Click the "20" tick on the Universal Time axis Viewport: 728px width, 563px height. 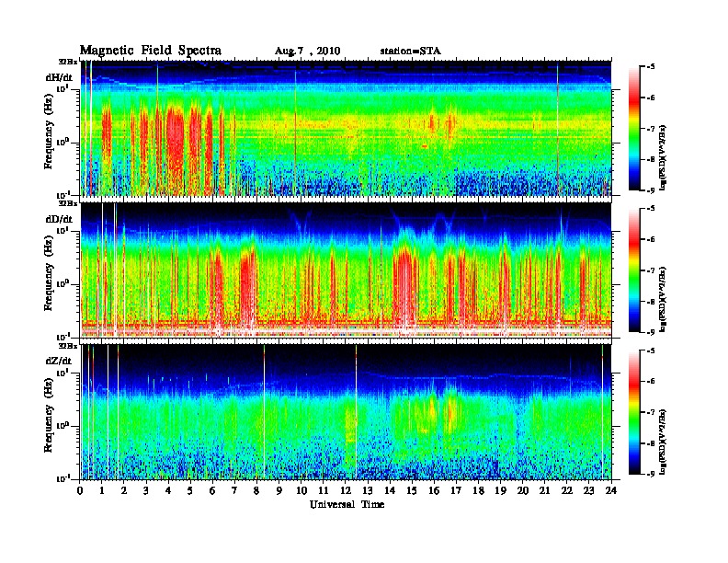(x=523, y=491)
